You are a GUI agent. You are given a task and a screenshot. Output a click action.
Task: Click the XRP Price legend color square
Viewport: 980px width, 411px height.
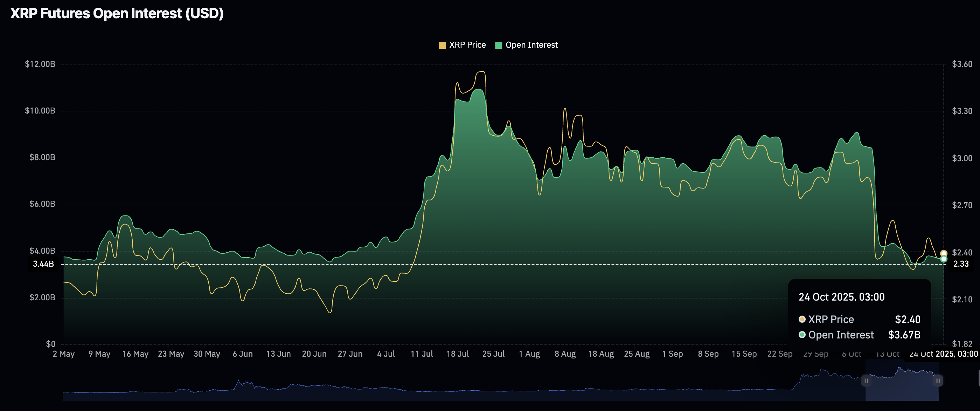tap(442, 45)
